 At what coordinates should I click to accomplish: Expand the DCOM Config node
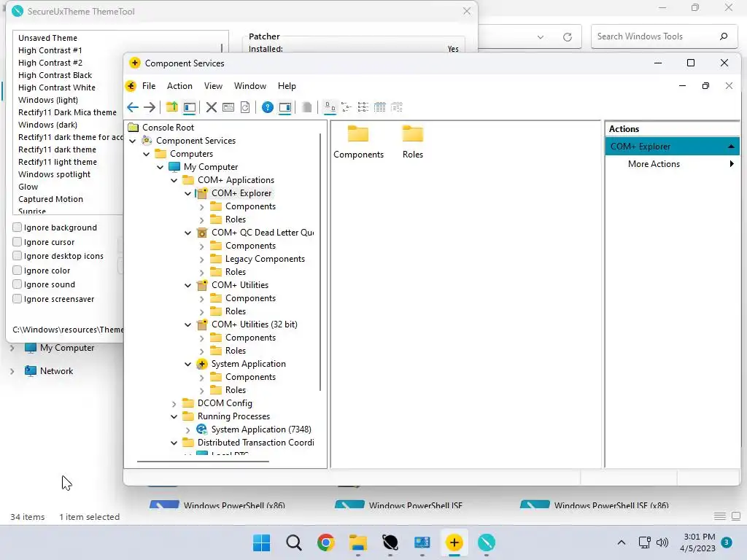[174, 403]
